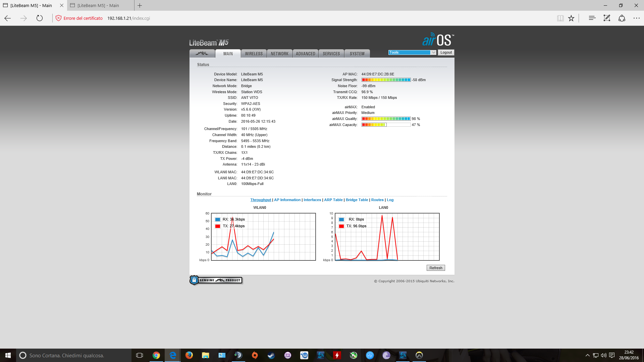Open Origin from the taskbar
The height and width of the screenshot is (362, 644).
(x=255, y=355)
